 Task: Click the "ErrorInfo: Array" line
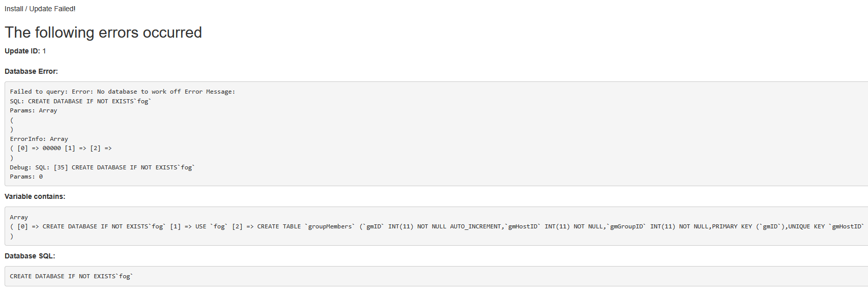click(x=39, y=139)
